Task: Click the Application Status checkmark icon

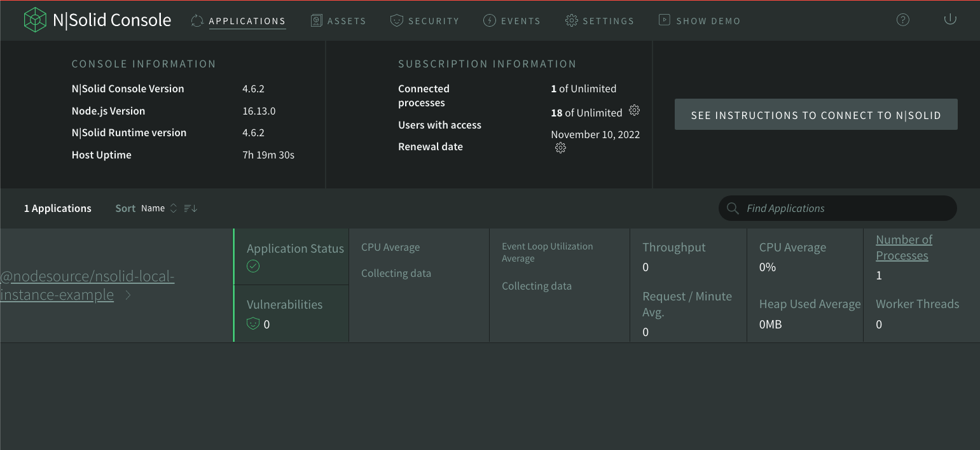Action: (x=253, y=266)
